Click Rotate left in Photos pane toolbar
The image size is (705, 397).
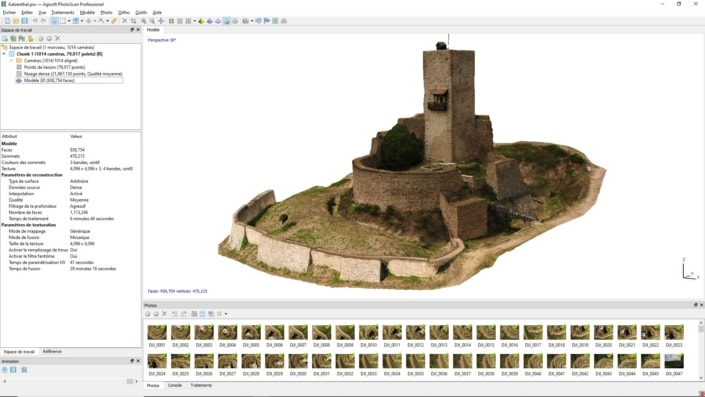pos(175,314)
